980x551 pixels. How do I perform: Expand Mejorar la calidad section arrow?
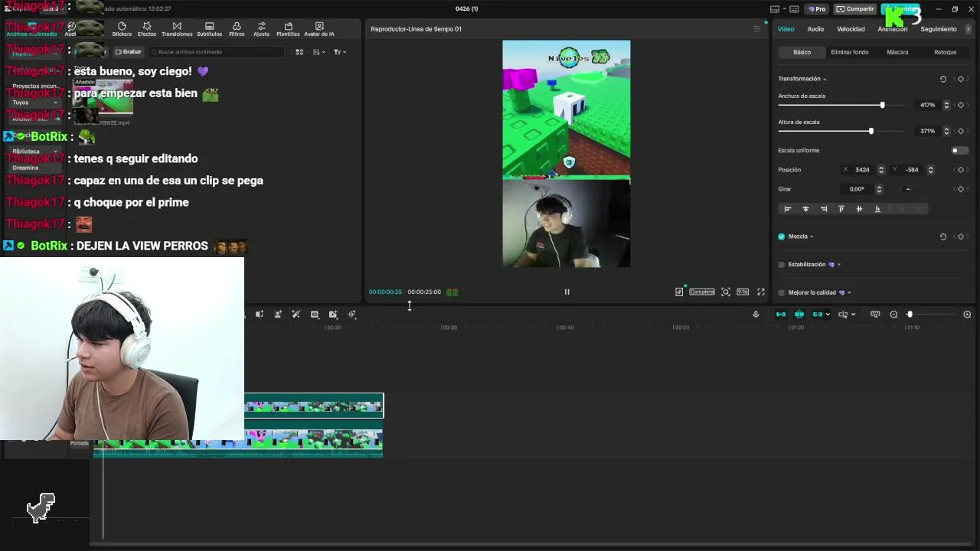coord(849,292)
